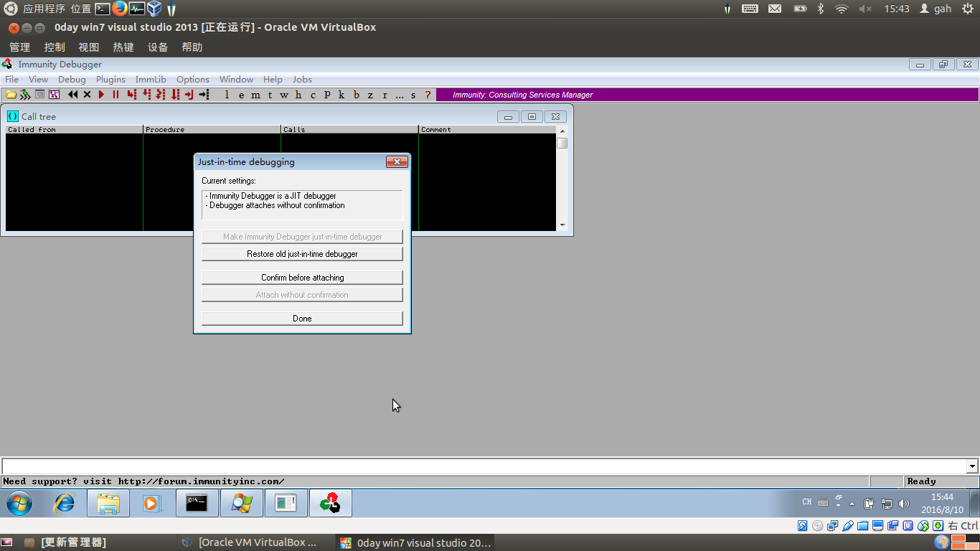Pause execution with the red pause icon
The width and height of the screenshot is (980, 551).
[116, 95]
